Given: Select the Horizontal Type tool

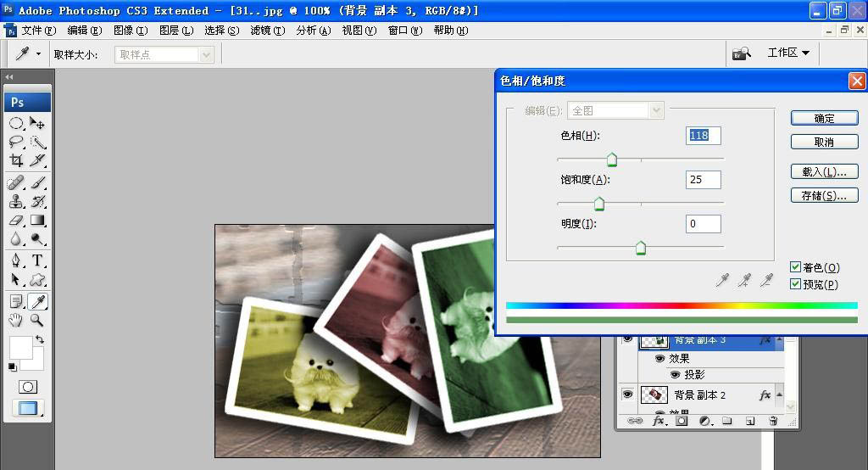Looking at the screenshot, I should point(38,260).
